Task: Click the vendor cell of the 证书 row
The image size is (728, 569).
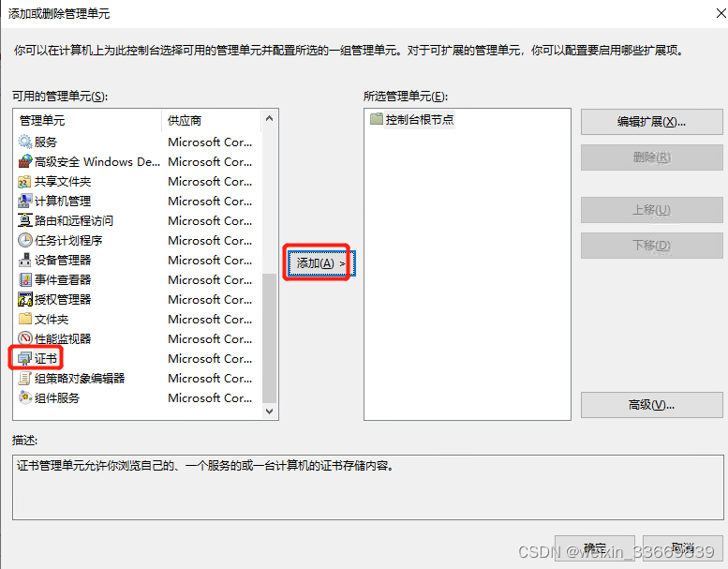Action: 210,359
